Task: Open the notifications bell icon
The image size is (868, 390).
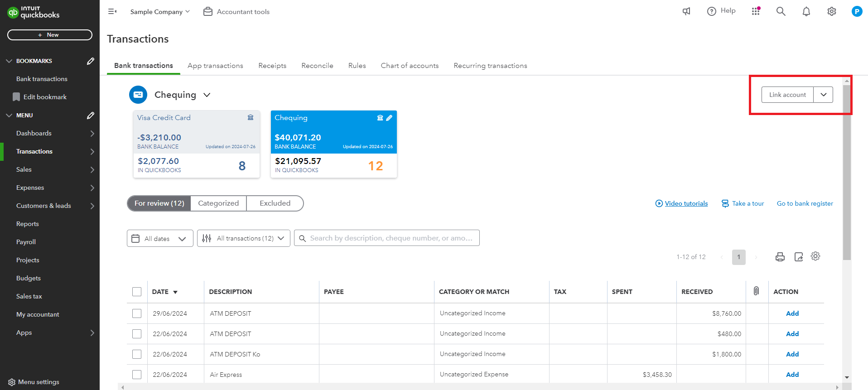Action: pos(806,12)
